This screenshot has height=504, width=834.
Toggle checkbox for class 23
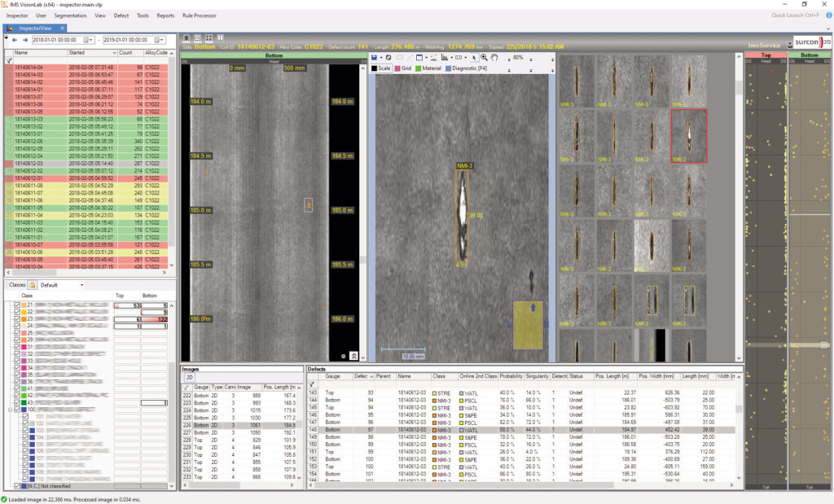[19, 318]
